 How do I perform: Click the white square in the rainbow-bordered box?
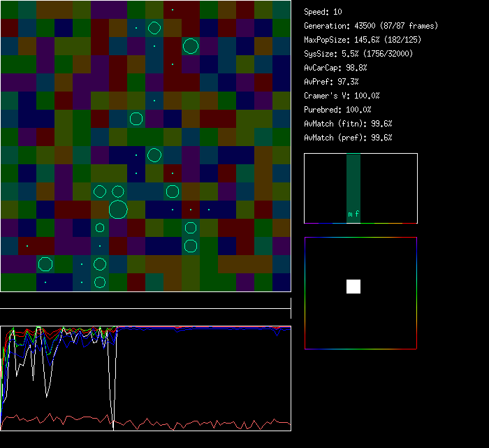click(353, 287)
